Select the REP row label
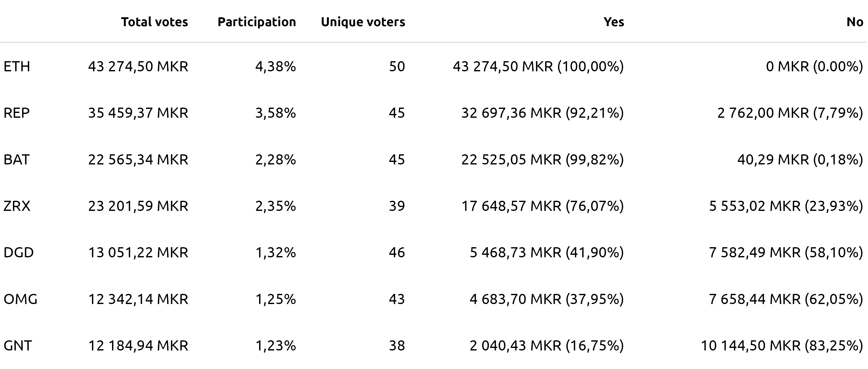 (17, 113)
